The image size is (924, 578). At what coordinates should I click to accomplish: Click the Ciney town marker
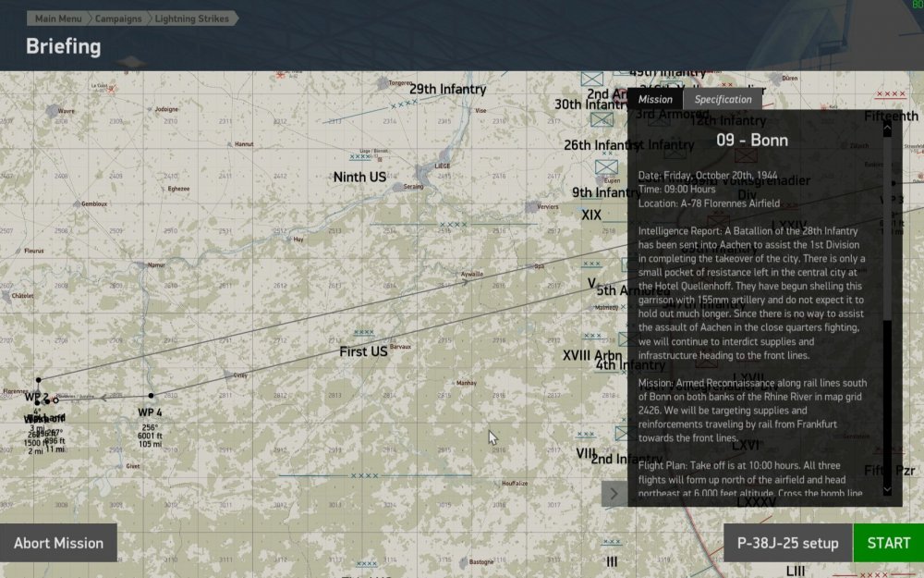tap(228, 375)
